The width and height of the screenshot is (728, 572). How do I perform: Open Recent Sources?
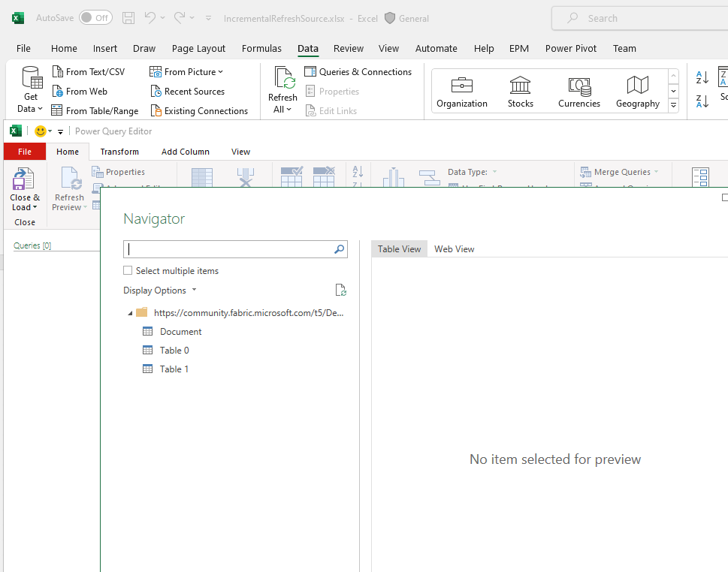click(188, 92)
